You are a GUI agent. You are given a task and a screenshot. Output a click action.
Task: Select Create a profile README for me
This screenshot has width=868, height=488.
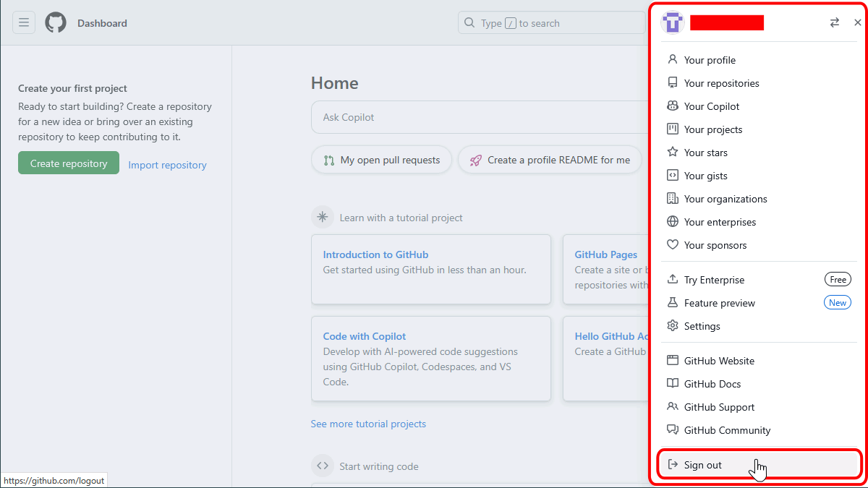point(550,160)
